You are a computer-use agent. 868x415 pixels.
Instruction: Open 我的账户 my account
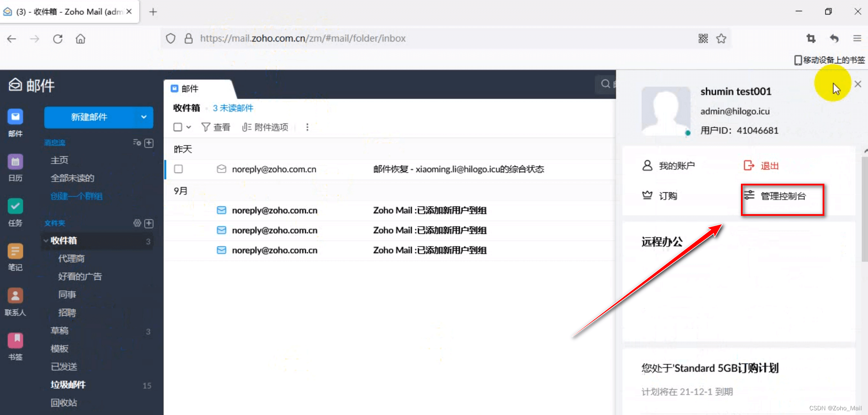point(669,166)
